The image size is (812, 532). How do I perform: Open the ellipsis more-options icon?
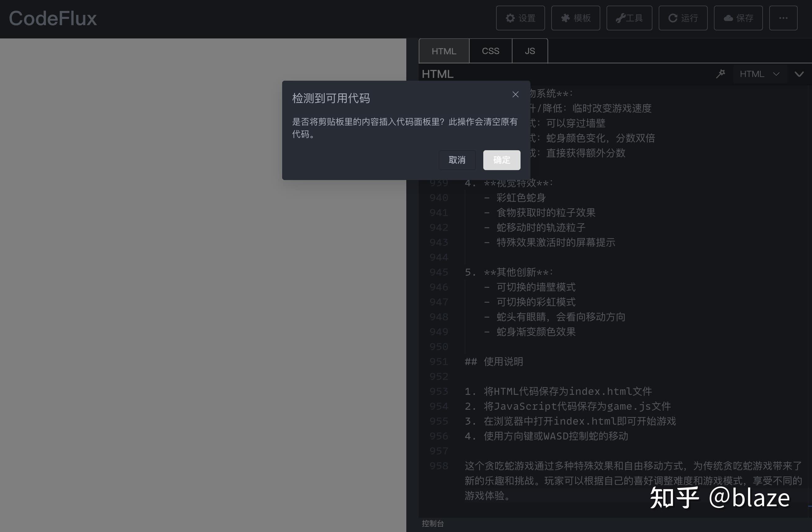click(x=783, y=18)
